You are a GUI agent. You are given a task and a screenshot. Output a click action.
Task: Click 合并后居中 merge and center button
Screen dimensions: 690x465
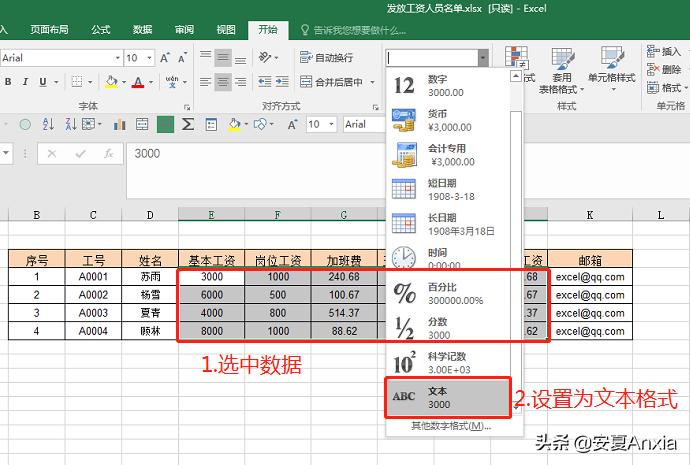pos(331,82)
